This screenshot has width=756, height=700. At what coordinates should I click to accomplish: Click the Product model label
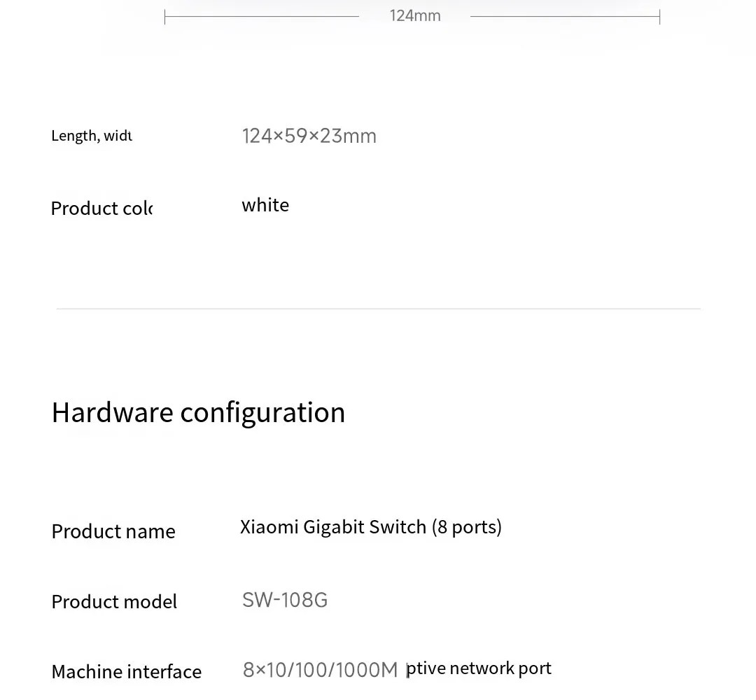[x=114, y=602]
